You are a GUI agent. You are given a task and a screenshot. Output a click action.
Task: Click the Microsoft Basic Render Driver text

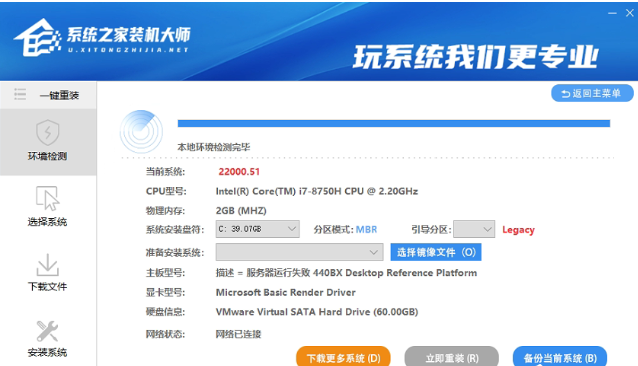(286, 292)
